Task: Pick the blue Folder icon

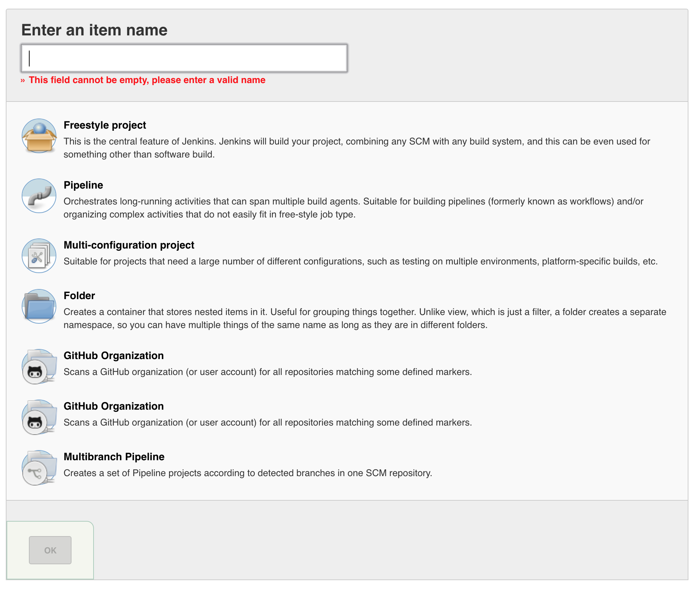Action: click(39, 306)
